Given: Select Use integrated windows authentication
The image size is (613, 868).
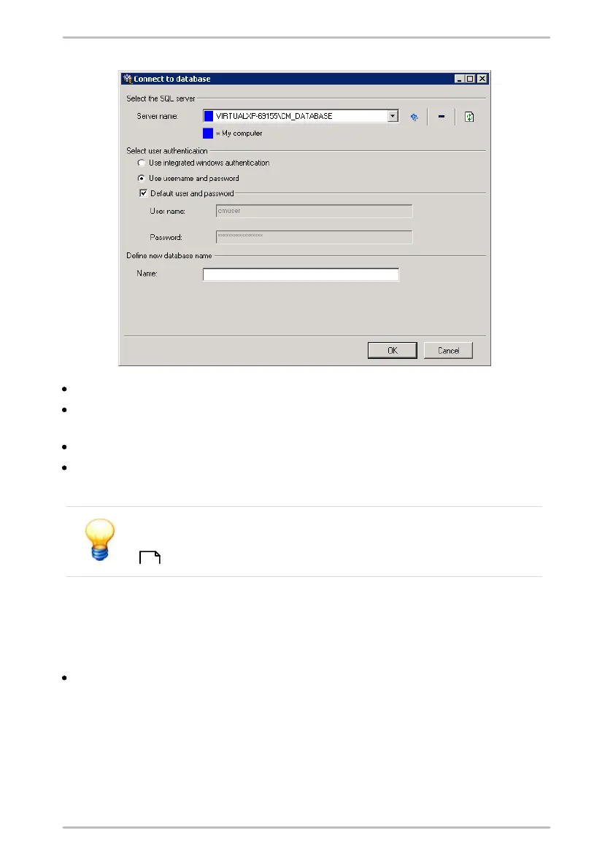Looking at the screenshot, I should tap(141, 163).
